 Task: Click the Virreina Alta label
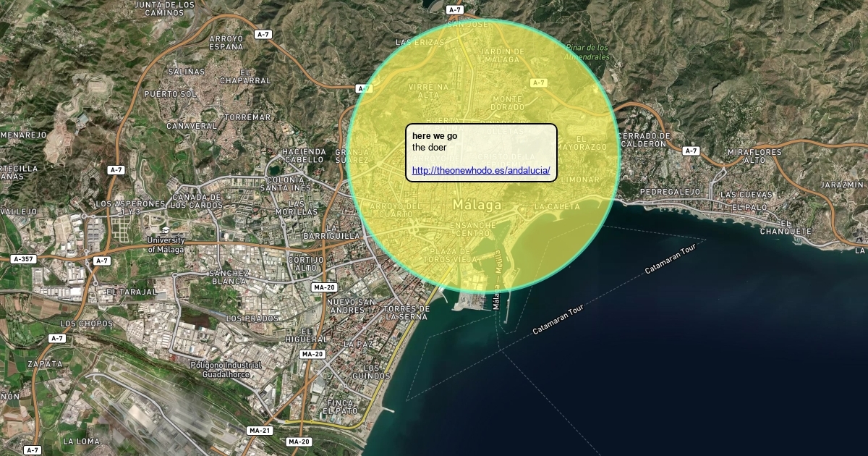(429, 90)
